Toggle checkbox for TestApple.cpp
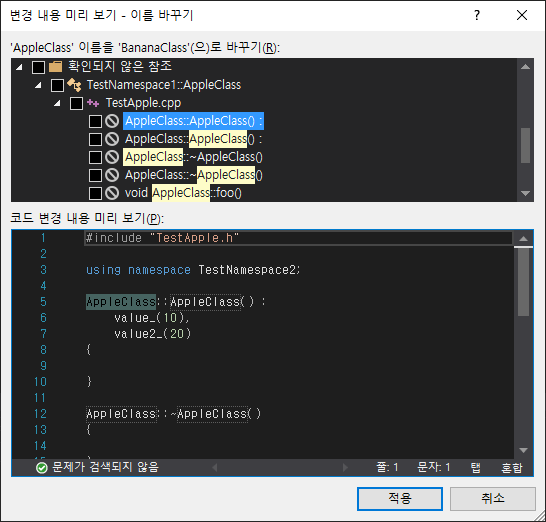Image resolution: width=546 pixels, height=522 pixels. [76, 103]
